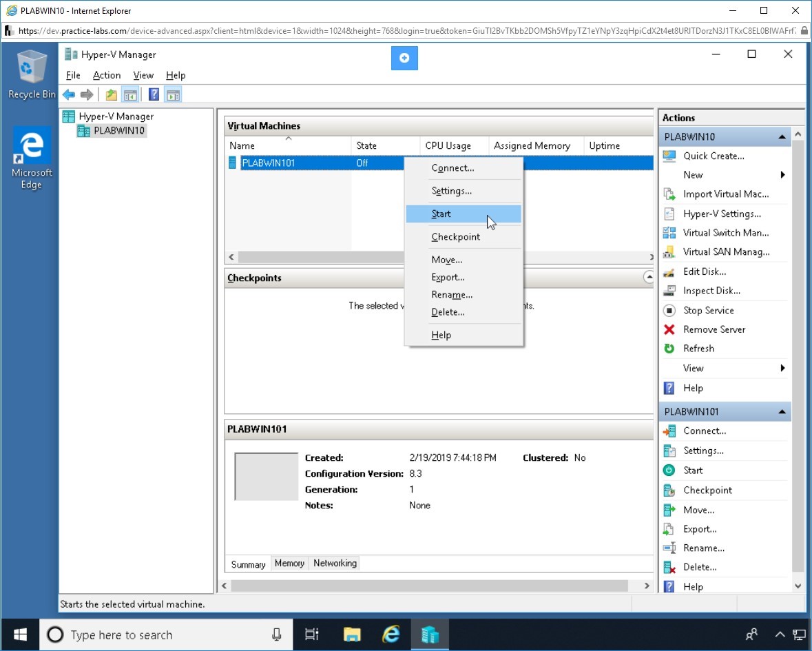Viewport: 812px width, 651px height.
Task: Collapse the Checkpoints panel with its chevron
Action: (648, 277)
